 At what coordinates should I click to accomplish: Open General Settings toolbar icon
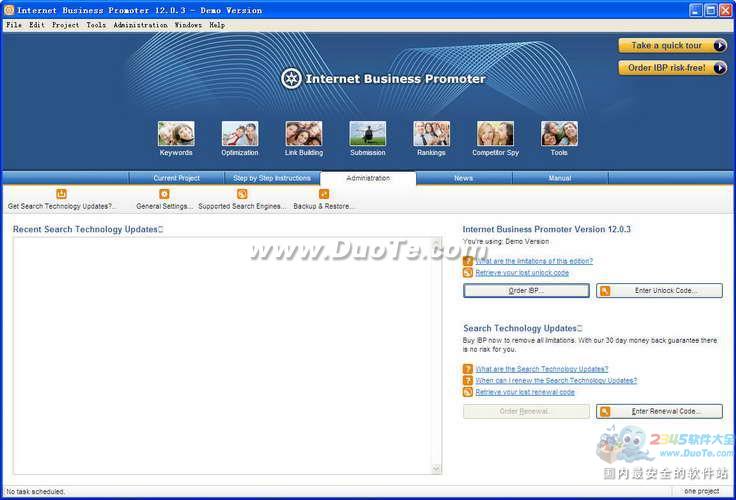click(164, 193)
